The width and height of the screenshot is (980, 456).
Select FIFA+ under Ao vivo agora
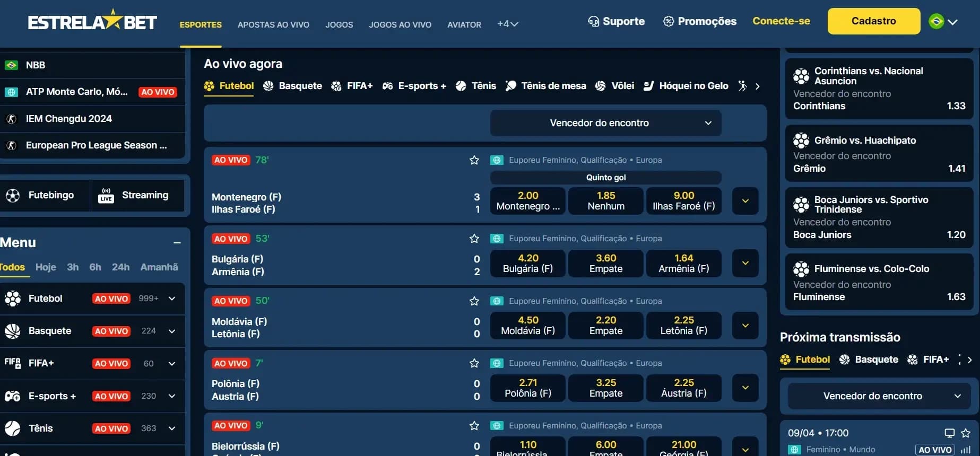(352, 86)
